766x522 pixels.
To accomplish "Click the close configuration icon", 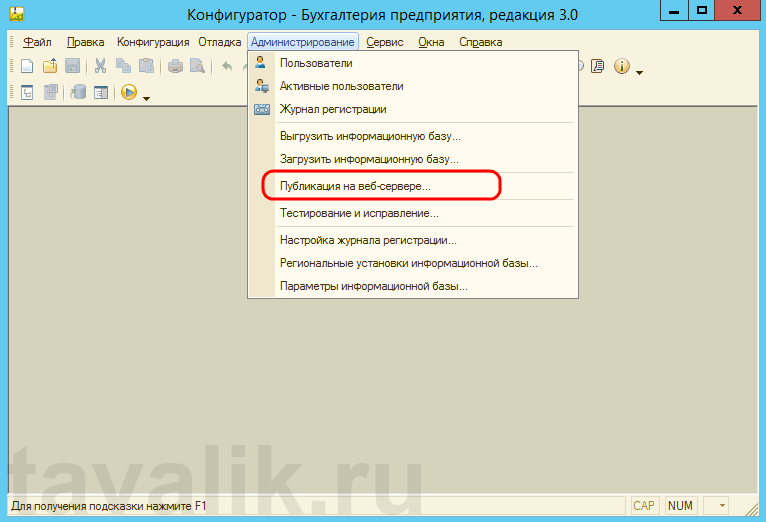I will pos(50,92).
